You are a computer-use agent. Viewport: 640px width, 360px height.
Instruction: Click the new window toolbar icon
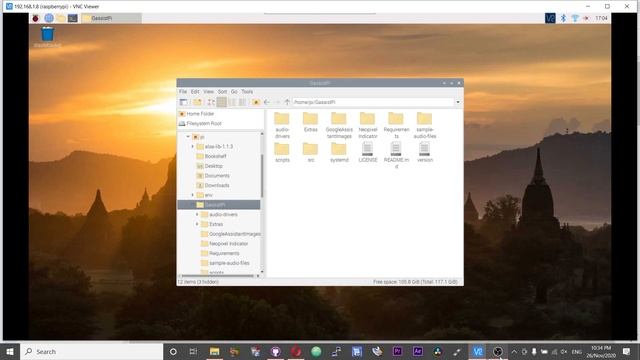[x=184, y=102]
